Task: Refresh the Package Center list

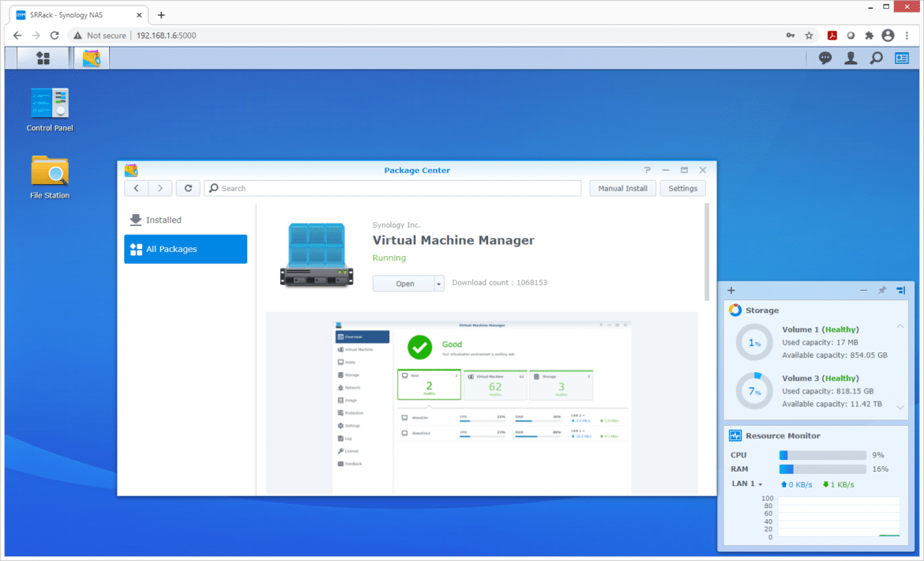Action: 188,188
